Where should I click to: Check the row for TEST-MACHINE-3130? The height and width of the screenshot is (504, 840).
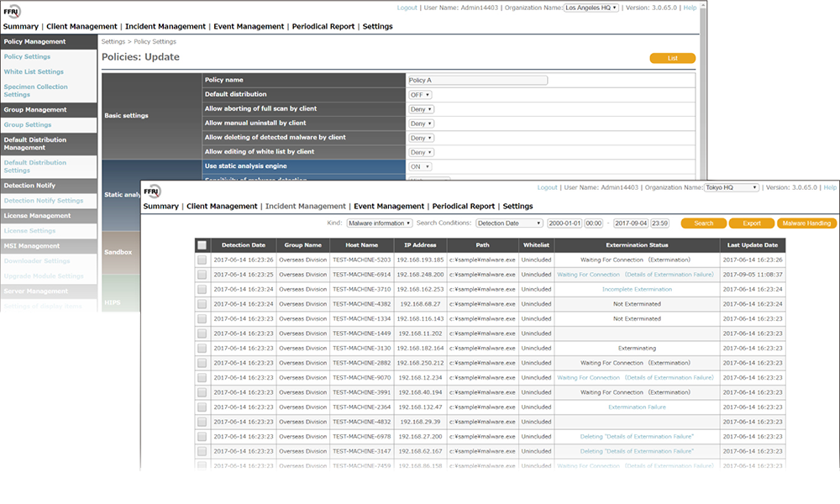202,348
